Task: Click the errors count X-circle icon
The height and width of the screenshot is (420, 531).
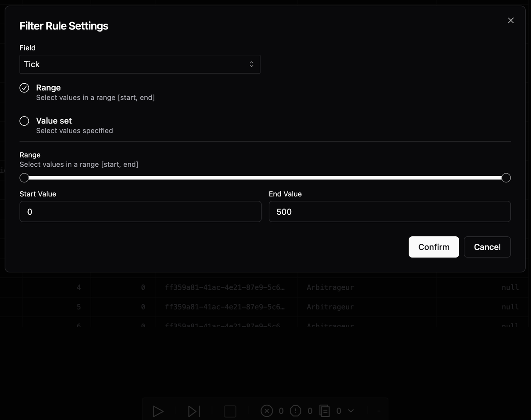Action: [x=267, y=411]
